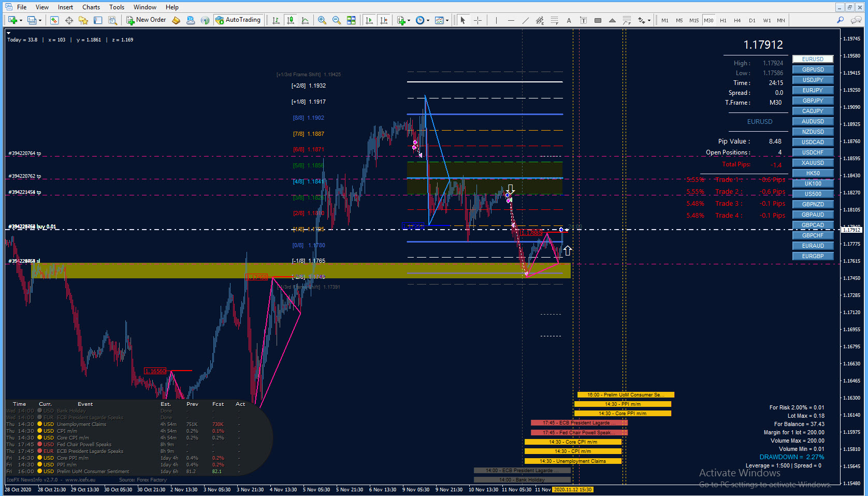
Task: Expand the periodicity clock dropdown
Action: [x=428, y=21]
